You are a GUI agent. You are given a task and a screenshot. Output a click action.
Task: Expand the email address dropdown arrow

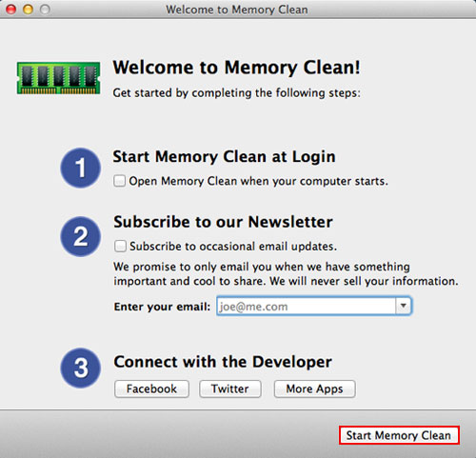click(x=403, y=306)
